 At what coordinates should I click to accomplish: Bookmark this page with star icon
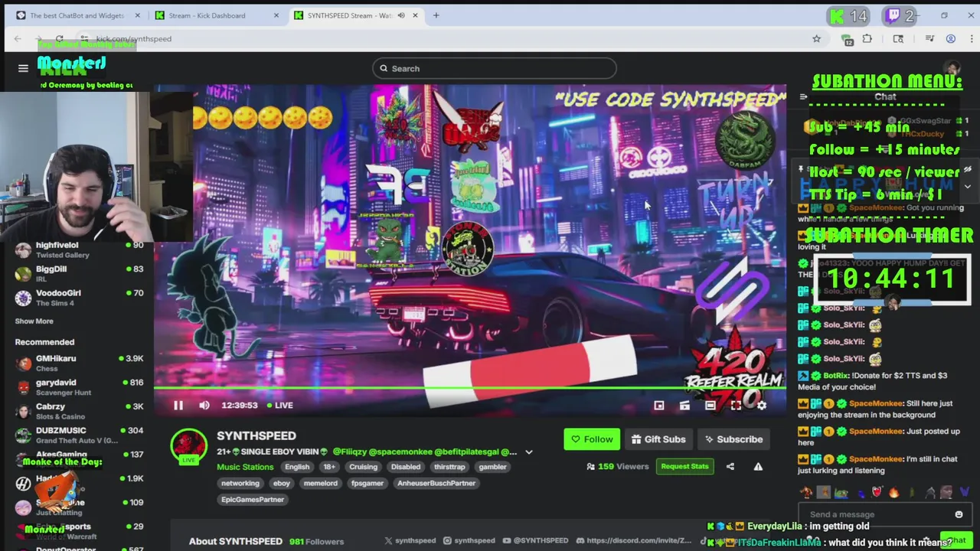click(x=816, y=38)
